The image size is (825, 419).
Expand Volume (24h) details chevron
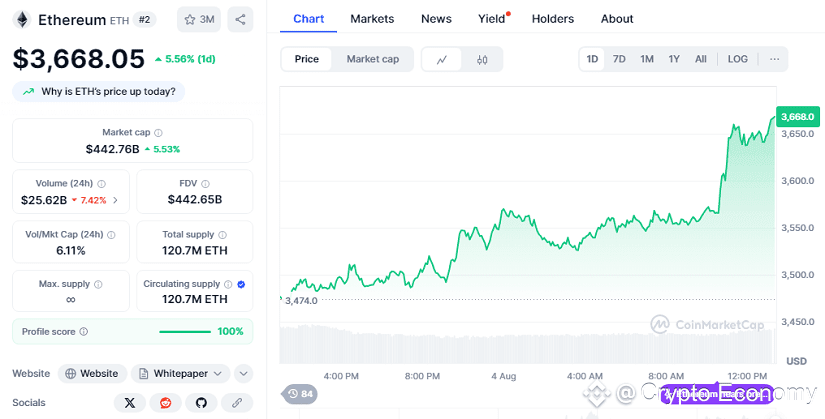[116, 200]
